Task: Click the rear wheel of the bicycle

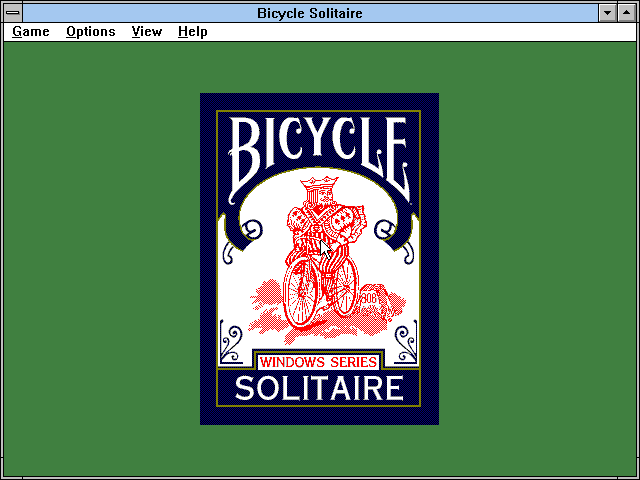Action: (x=345, y=285)
